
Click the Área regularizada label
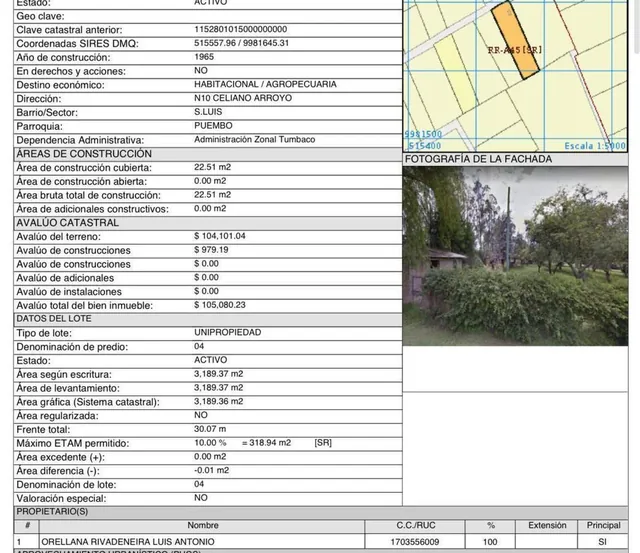pos(58,416)
